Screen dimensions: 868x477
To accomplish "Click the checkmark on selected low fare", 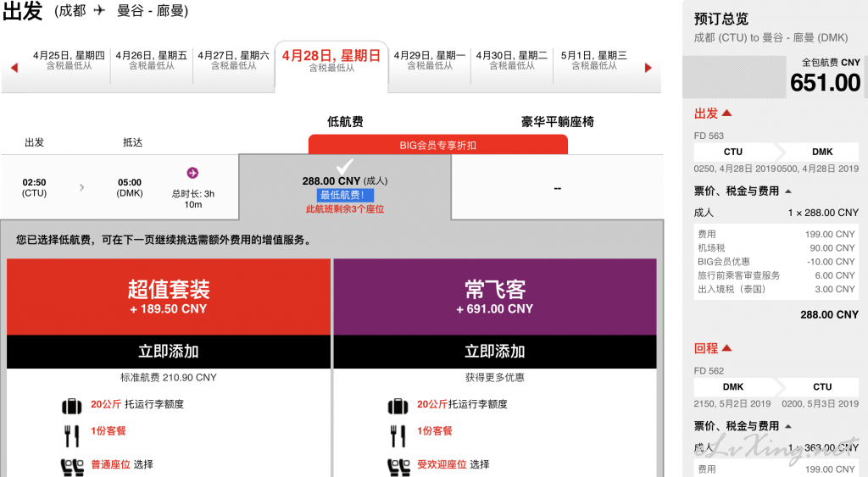I will coord(345,167).
